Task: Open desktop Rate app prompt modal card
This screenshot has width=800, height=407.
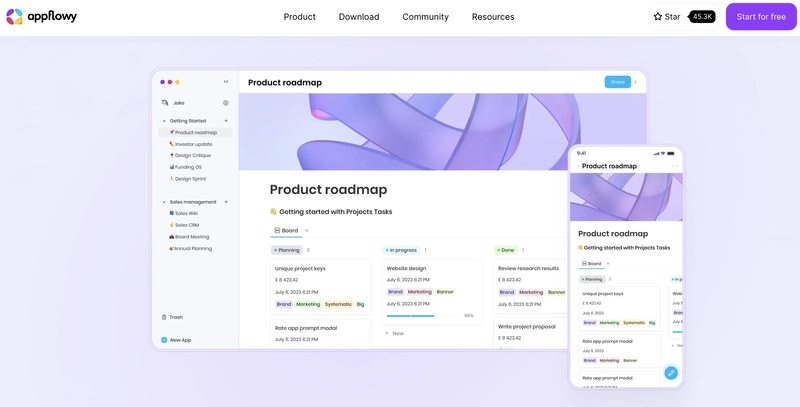Action: [321, 334]
